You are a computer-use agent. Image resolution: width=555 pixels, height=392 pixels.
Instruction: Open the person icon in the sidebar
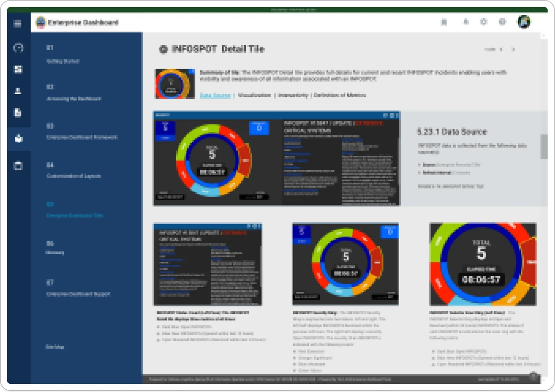[18, 91]
